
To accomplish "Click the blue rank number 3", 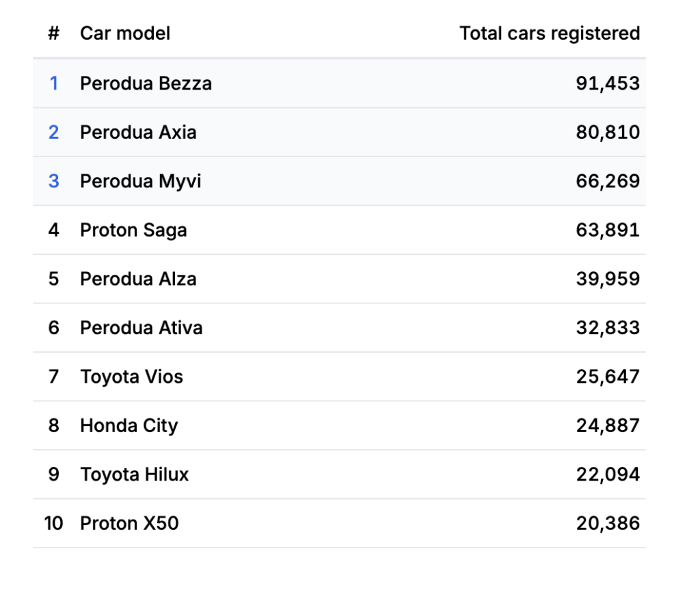I will pyautogui.click(x=53, y=181).
